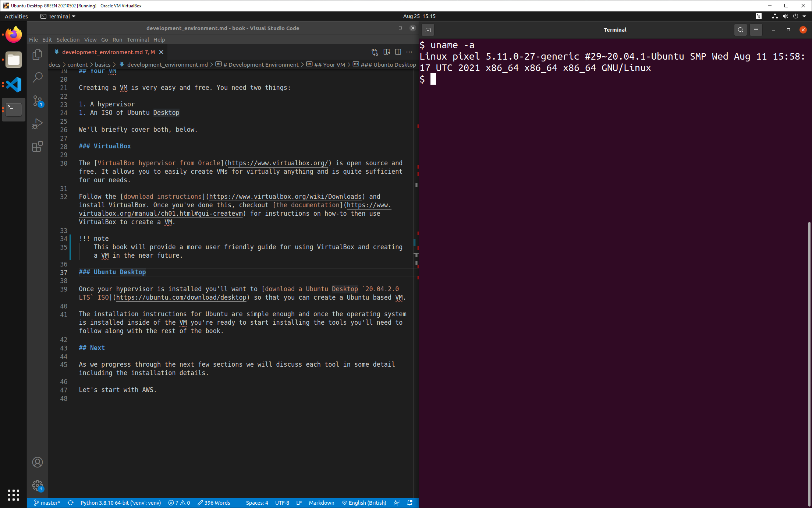Expand the system status menu arrow
The image size is (812, 508).
(x=804, y=16)
